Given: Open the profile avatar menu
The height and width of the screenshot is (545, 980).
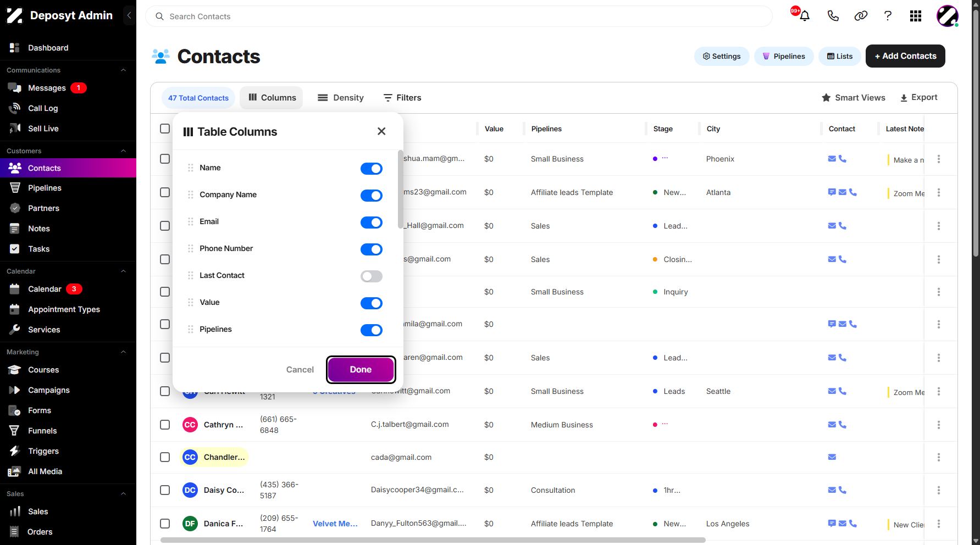Looking at the screenshot, I should coord(948,16).
